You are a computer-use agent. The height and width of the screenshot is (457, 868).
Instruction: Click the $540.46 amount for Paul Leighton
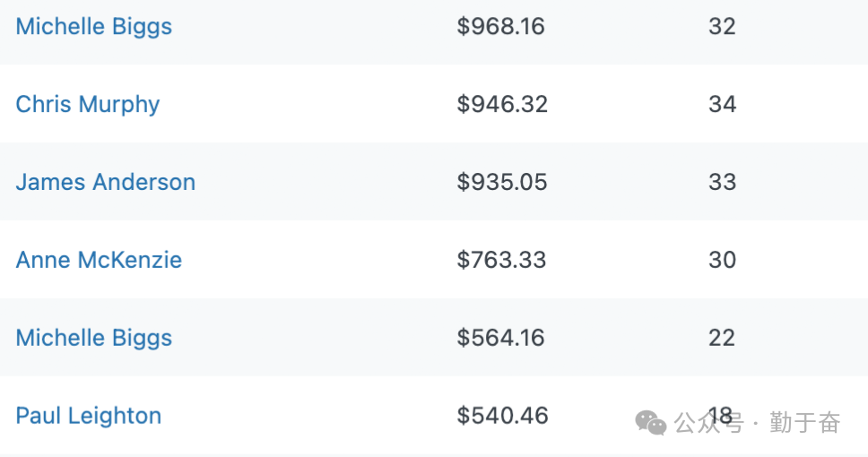click(x=502, y=416)
